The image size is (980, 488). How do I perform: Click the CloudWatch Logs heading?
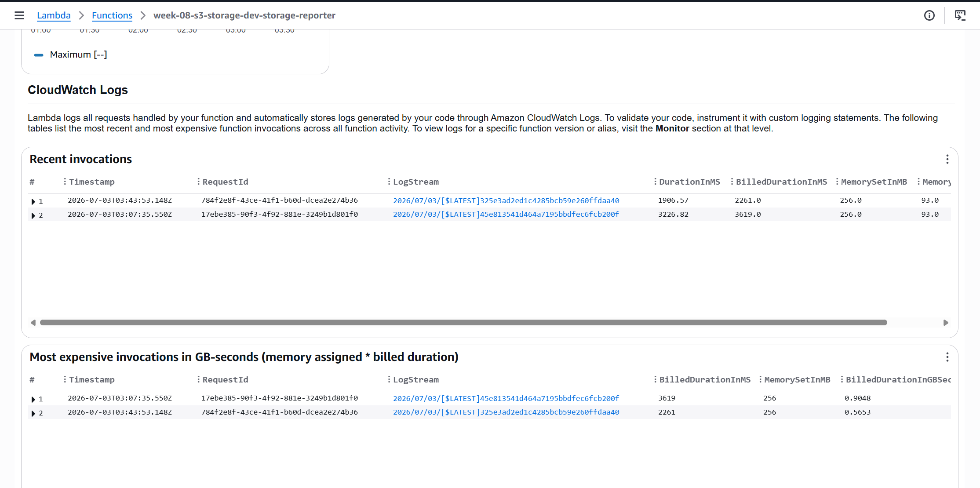(x=78, y=90)
